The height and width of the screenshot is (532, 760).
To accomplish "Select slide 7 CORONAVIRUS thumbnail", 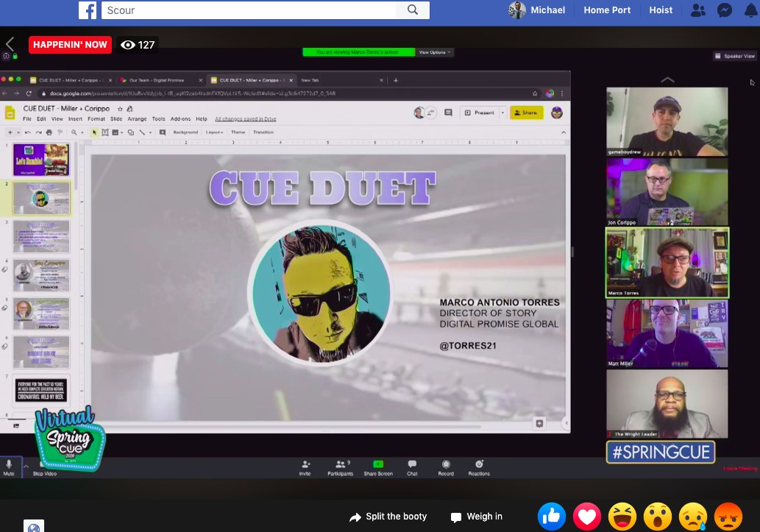I will point(40,390).
